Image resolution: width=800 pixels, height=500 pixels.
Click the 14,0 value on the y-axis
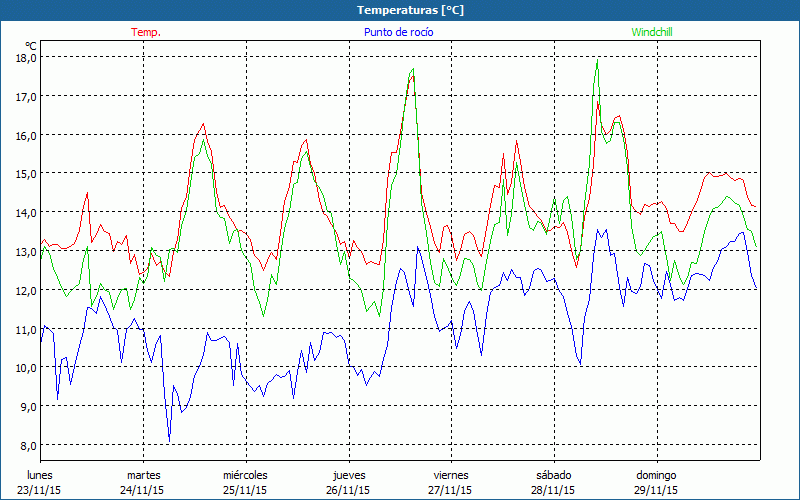26,212
